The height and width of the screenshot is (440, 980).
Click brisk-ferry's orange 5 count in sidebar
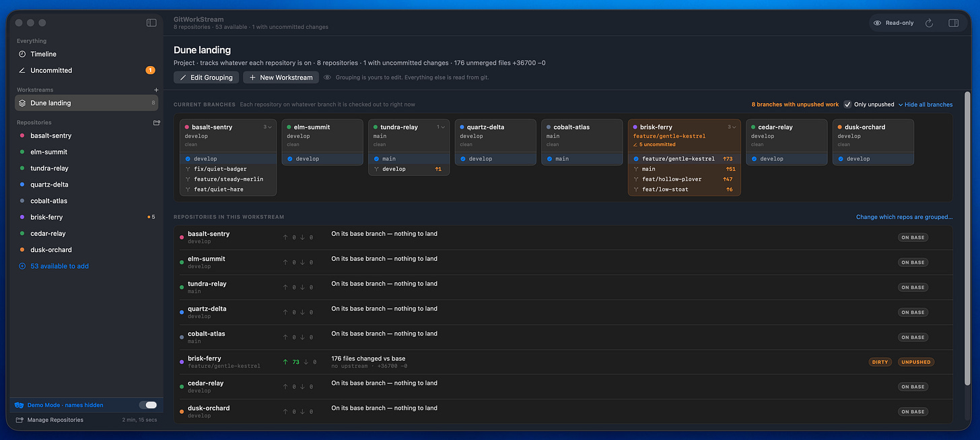(x=153, y=217)
